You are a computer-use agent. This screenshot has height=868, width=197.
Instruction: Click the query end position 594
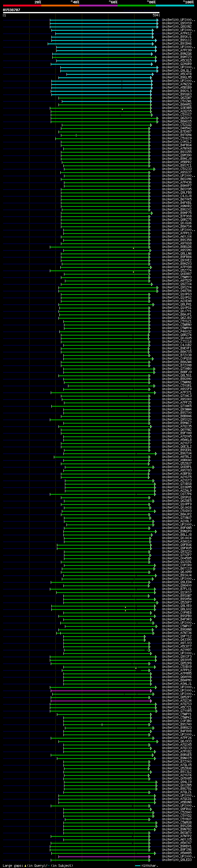tap(155, 15)
